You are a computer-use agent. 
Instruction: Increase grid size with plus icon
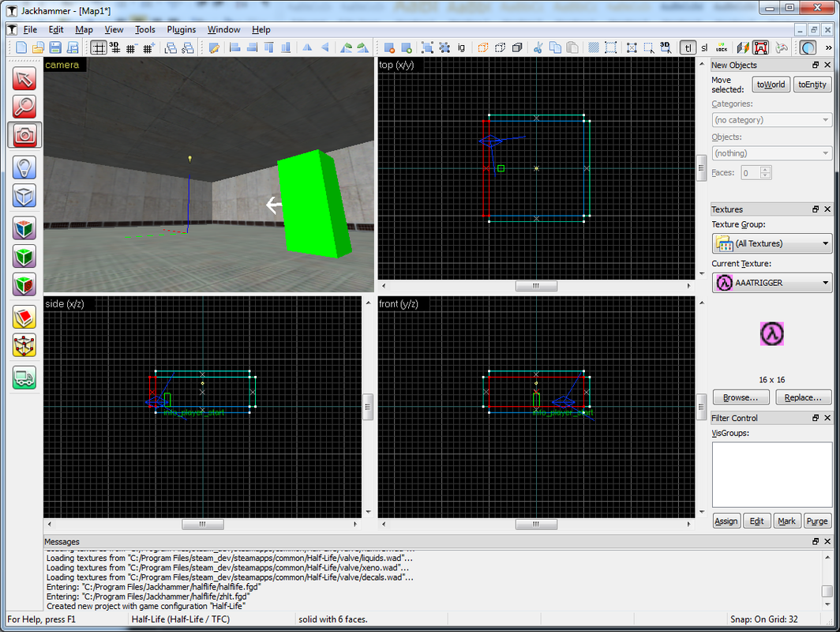[149, 47]
